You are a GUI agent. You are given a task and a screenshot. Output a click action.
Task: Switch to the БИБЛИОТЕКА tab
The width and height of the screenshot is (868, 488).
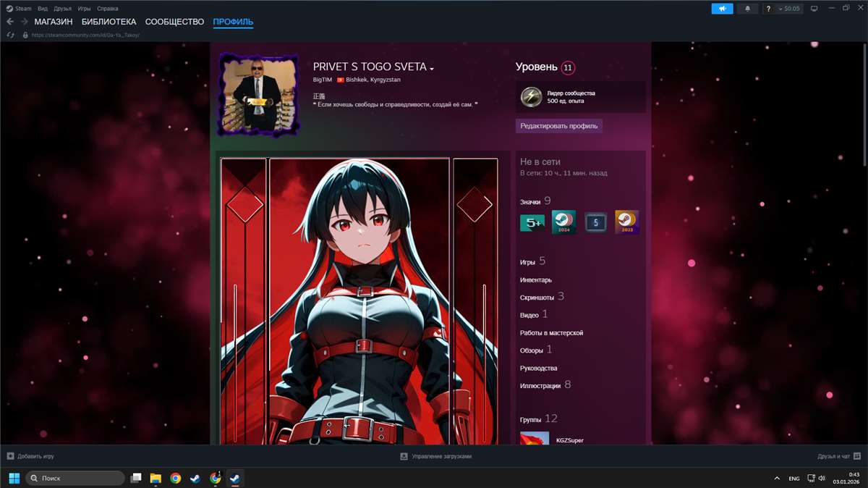[x=109, y=22]
